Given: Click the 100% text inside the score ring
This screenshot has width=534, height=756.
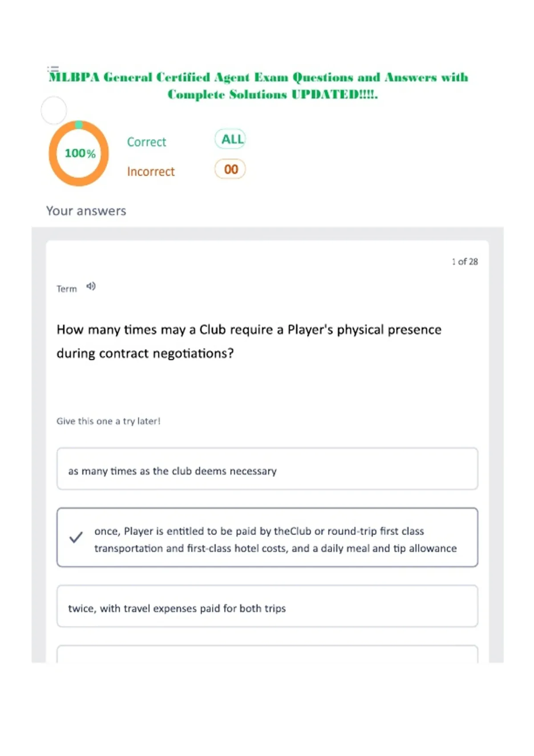Looking at the screenshot, I should pos(80,153).
